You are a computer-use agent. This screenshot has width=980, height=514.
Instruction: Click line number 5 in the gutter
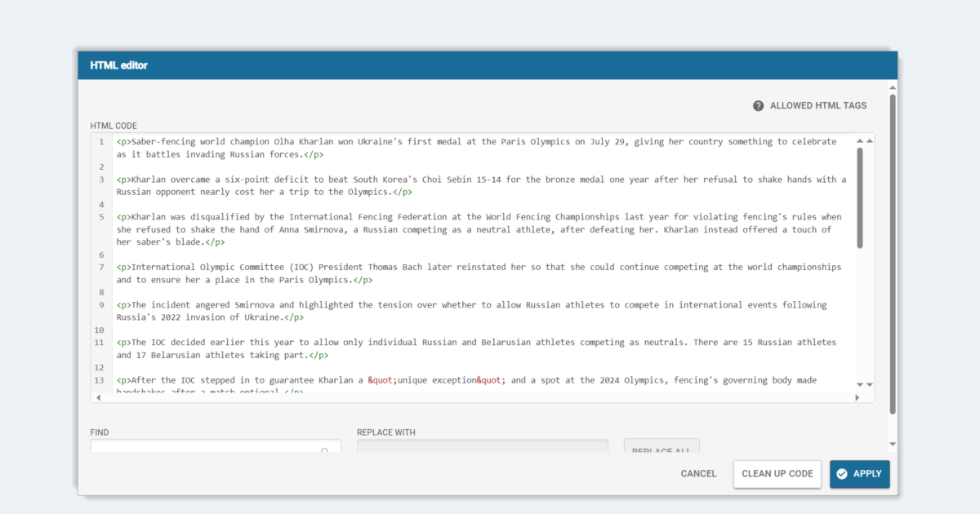point(101,217)
